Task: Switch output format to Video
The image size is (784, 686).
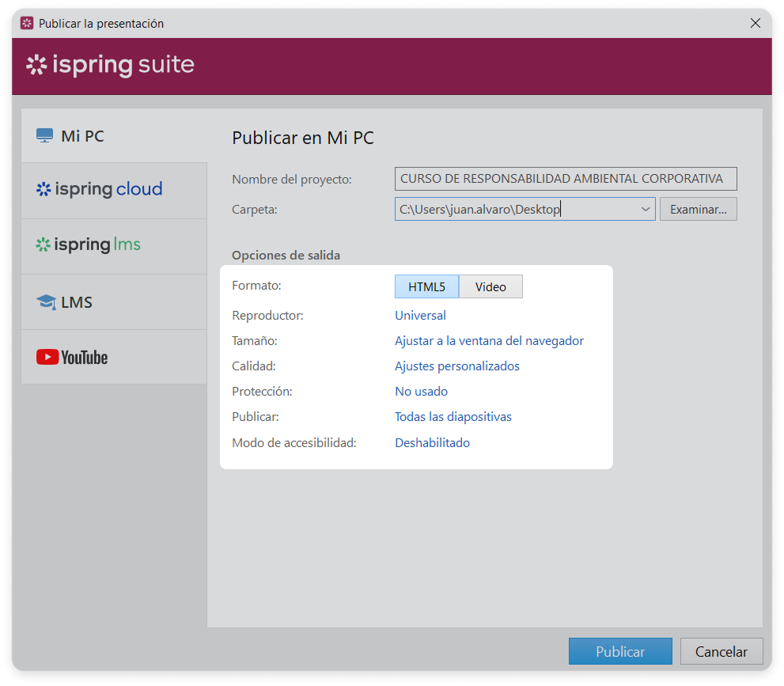Action: coord(490,286)
